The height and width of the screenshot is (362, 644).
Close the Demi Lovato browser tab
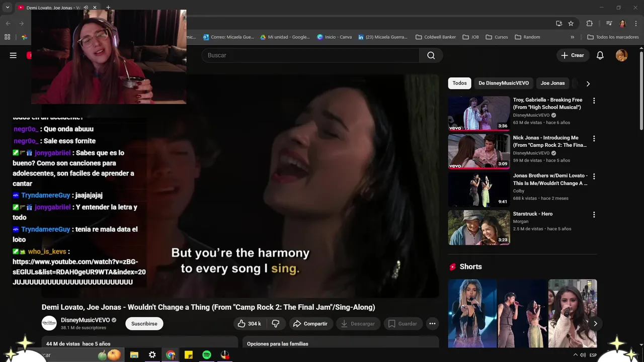click(x=95, y=8)
